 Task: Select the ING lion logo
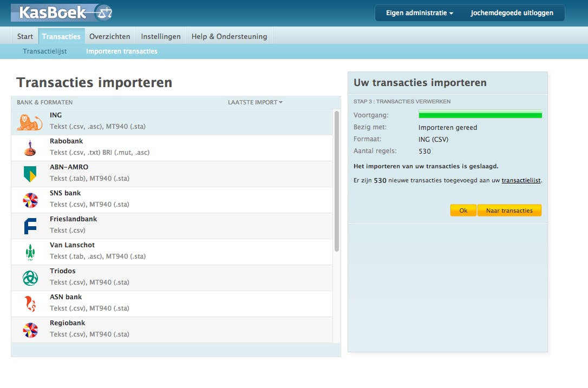[x=30, y=122]
